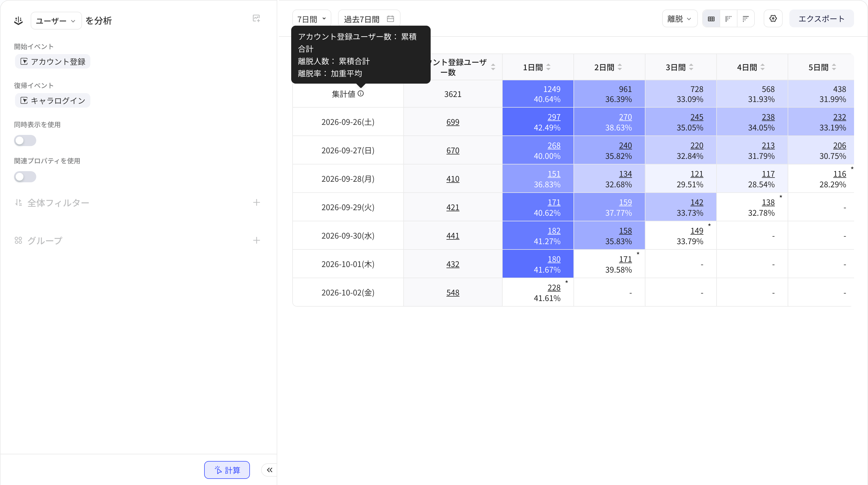The image size is (868, 485).
Task: Switch to the middle chart view icon
Action: 729,19
